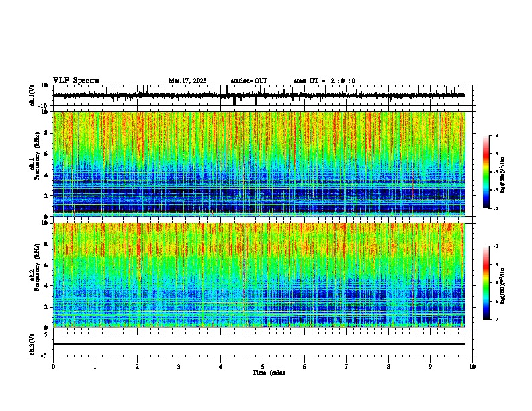This screenshot has width=532, height=411.
Task: Click the 6 tick on the Time axis
Action: 305,367
